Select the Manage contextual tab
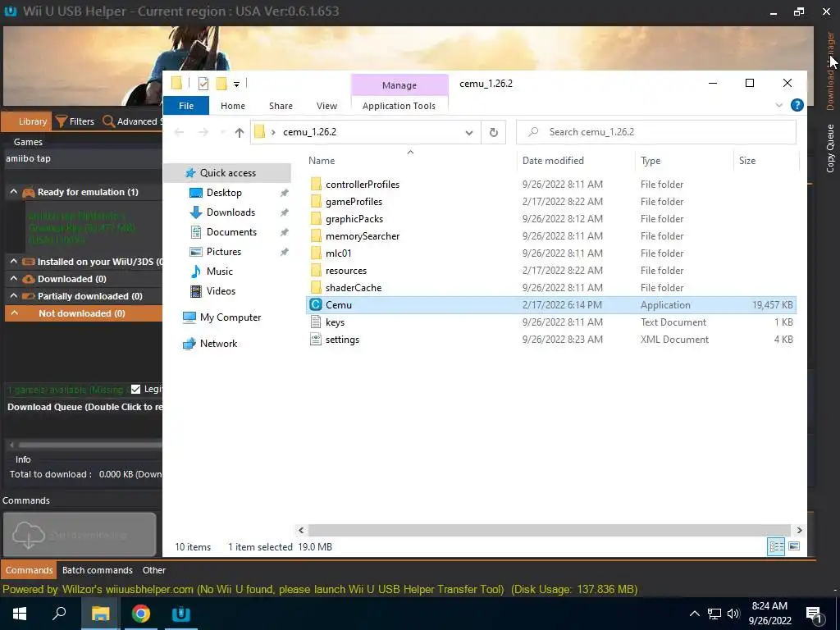Screen dimensions: 840x630 (x=399, y=85)
